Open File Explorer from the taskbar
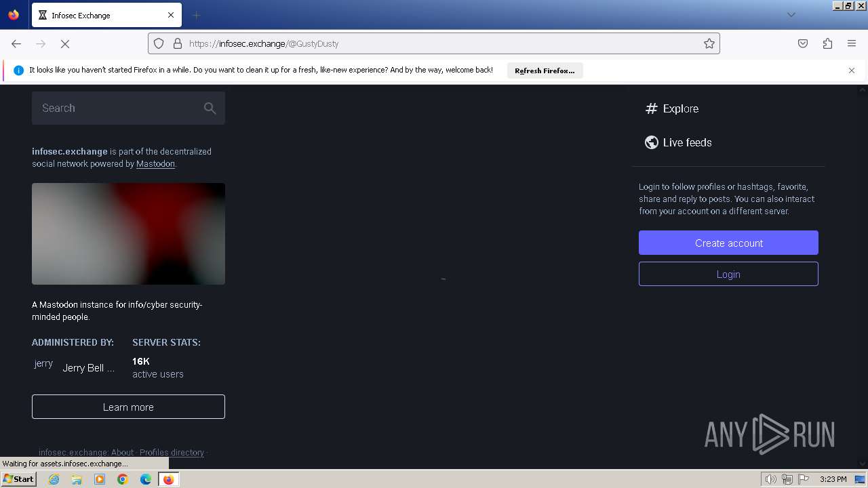868x488 pixels. click(77, 479)
